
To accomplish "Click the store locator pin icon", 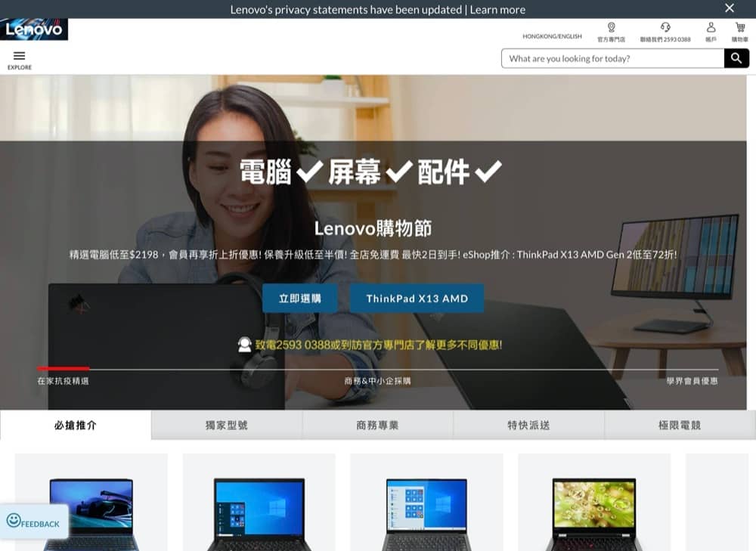I will 611,27.
